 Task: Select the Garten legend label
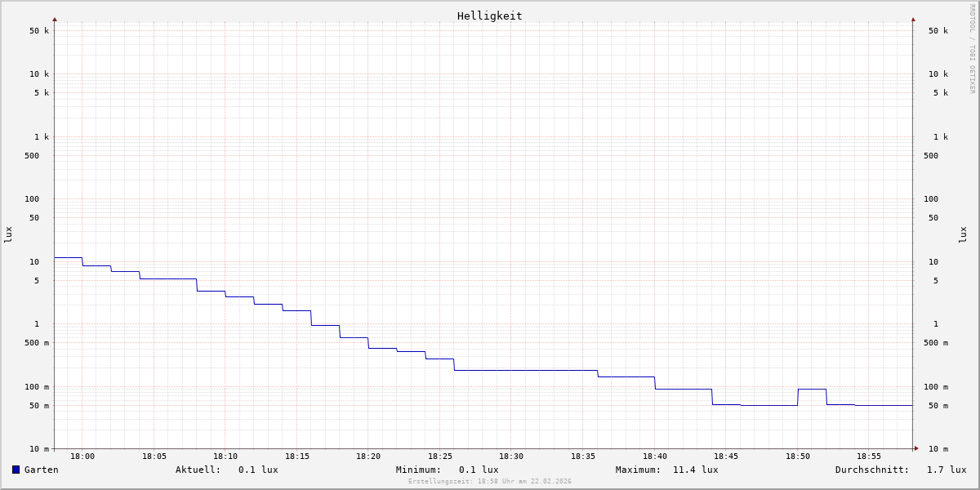pos(41,470)
